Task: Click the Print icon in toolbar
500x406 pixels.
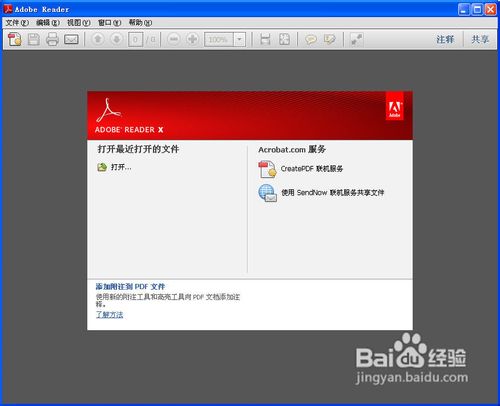Action: pyautogui.click(x=52, y=39)
